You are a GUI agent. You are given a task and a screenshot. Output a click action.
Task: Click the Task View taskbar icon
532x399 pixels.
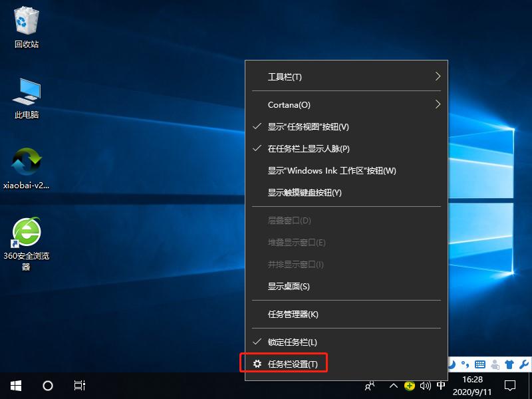[x=78, y=386]
